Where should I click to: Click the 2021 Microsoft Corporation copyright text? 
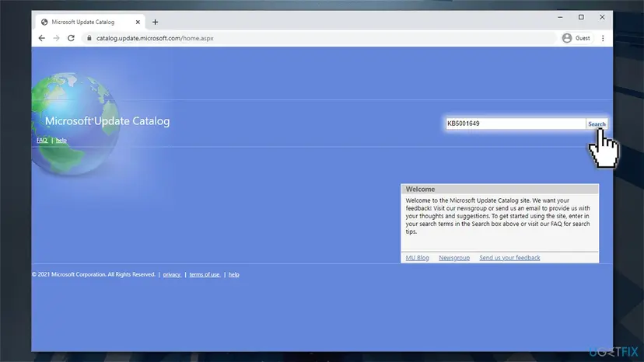click(93, 274)
